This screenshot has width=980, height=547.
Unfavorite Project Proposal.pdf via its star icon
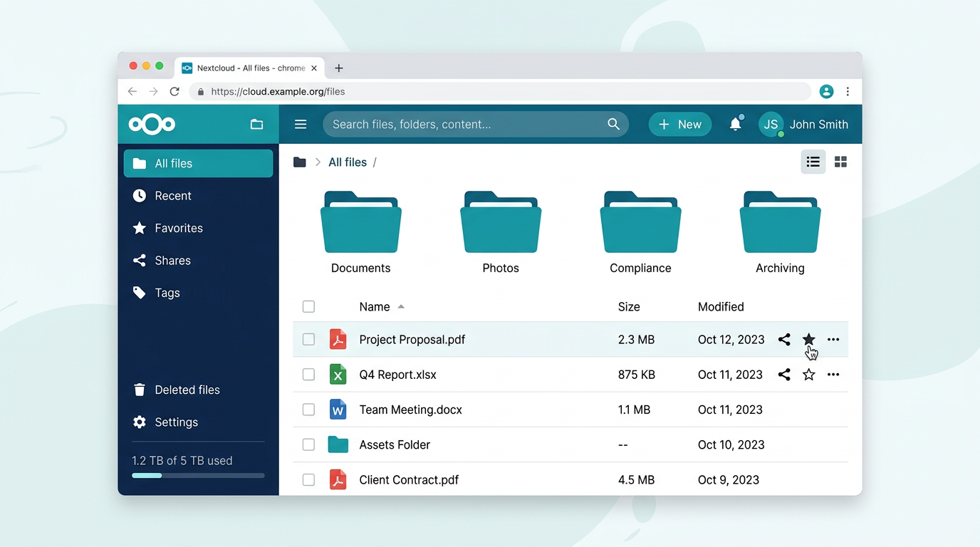tap(808, 340)
